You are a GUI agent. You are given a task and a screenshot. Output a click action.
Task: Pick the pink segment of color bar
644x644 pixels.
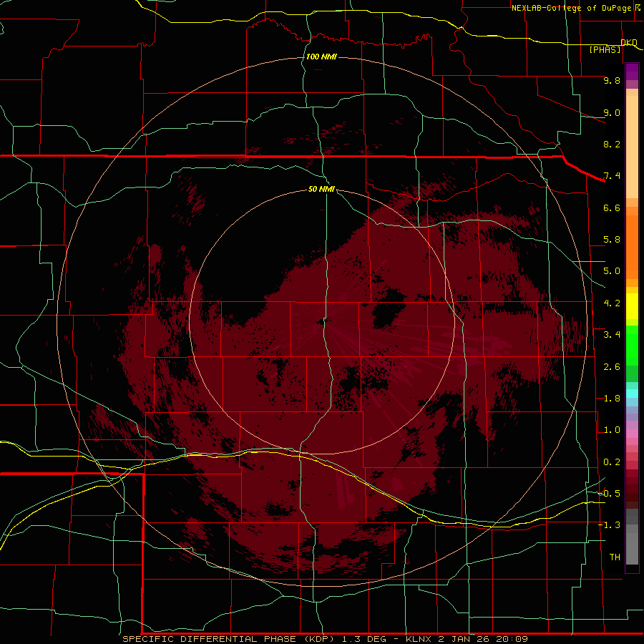coord(632,434)
